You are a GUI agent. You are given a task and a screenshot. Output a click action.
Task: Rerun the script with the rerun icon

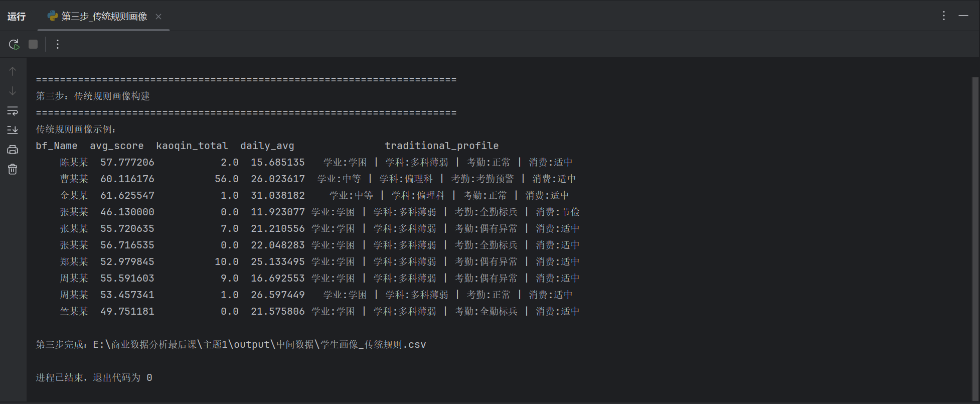pyautogui.click(x=14, y=44)
